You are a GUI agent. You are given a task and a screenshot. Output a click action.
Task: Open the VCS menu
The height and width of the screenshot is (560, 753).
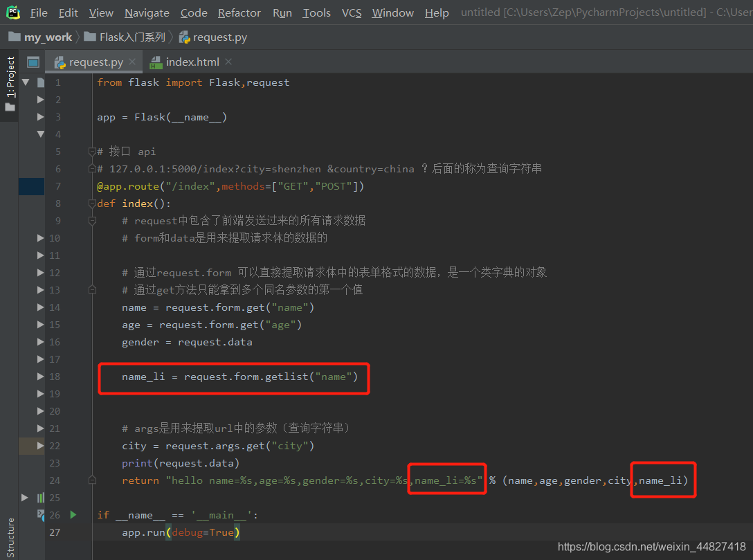coord(352,13)
